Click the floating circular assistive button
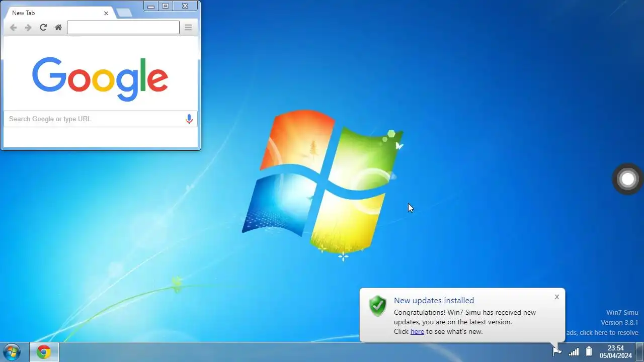This screenshot has width=644, height=362. coord(628,179)
